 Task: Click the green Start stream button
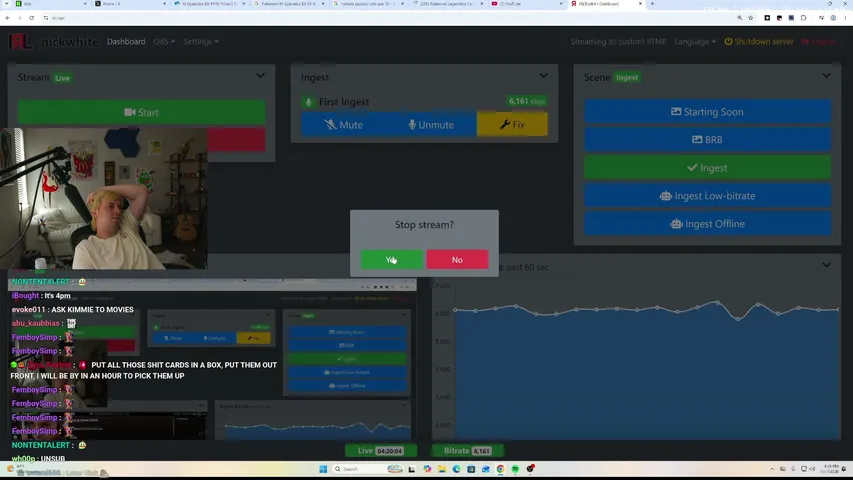(x=141, y=113)
